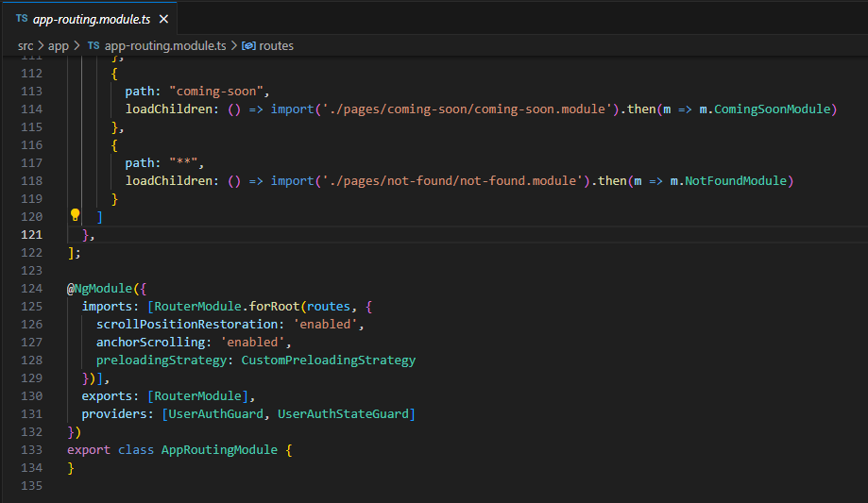Click the @NgModule decorator text

[x=99, y=288]
